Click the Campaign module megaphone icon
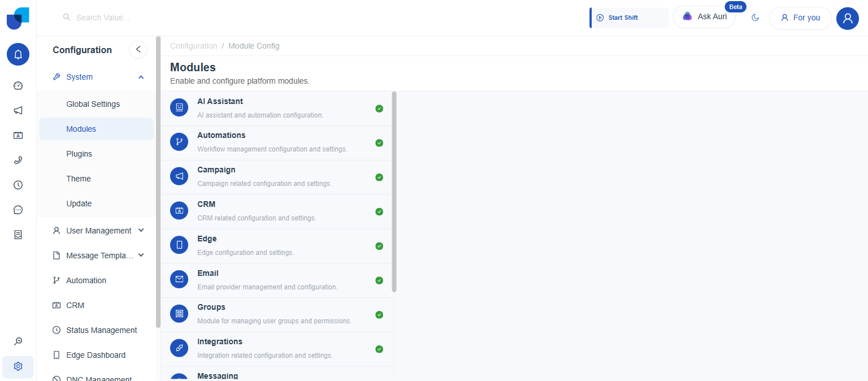The width and height of the screenshot is (868, 381). 179,176
